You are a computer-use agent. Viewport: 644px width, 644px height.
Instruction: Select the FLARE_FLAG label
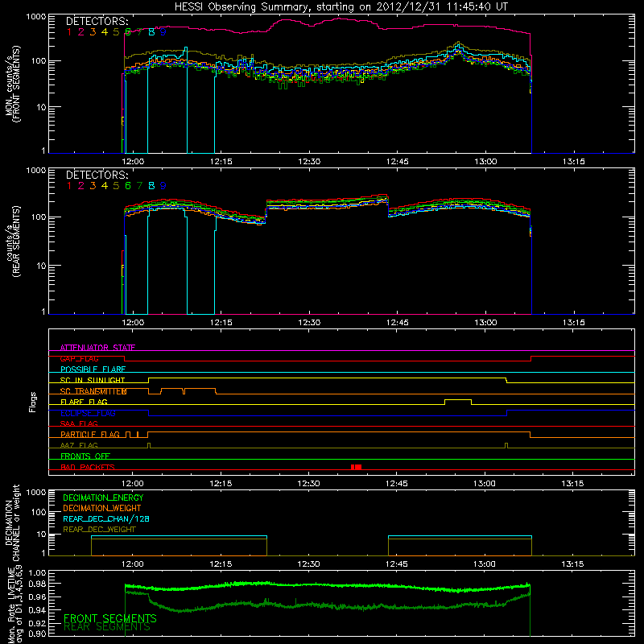(x=84, y=402)
